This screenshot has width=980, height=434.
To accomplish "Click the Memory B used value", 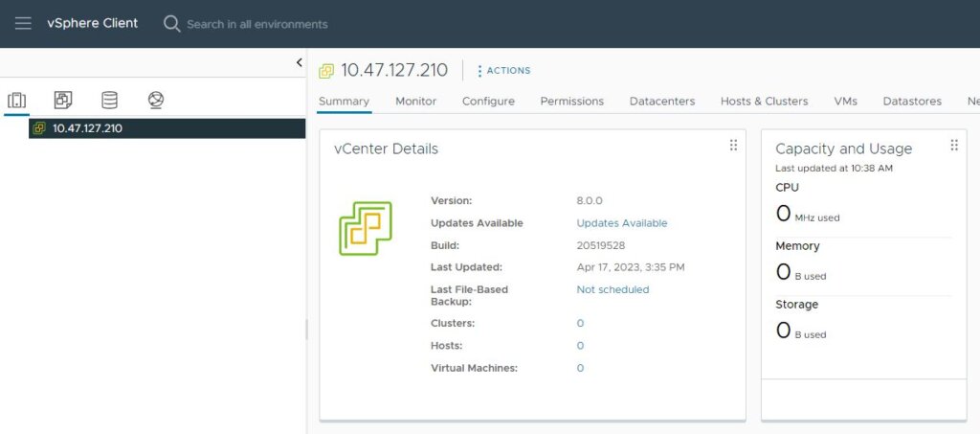I will [801, 272].
